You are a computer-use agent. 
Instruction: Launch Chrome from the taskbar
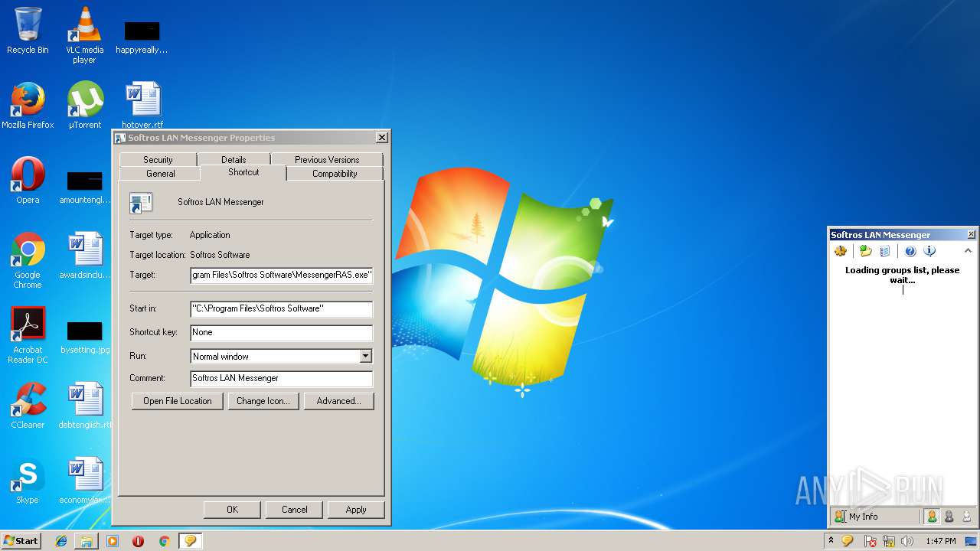coord(164,541)
